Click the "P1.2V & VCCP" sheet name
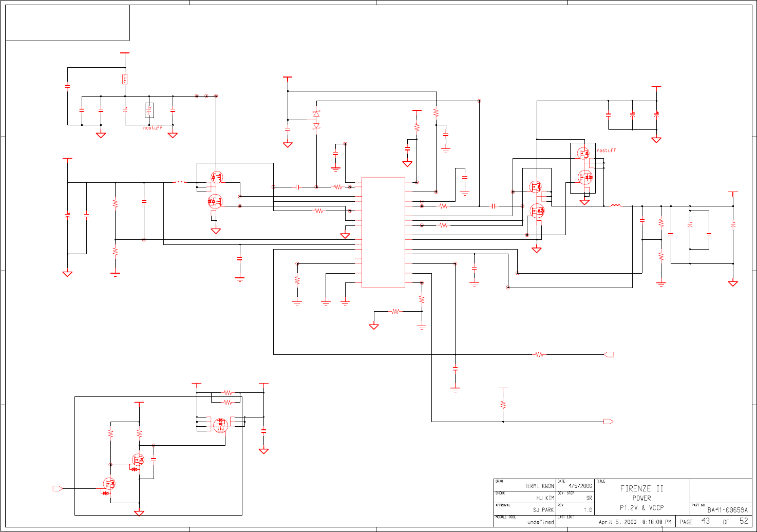This screenshot has height=532, width=757. pos(641,508)
